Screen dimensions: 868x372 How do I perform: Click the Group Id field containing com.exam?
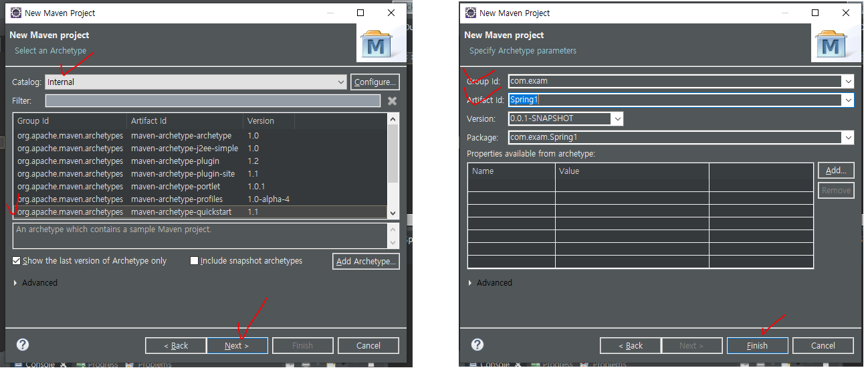click(x=675, y=81)
